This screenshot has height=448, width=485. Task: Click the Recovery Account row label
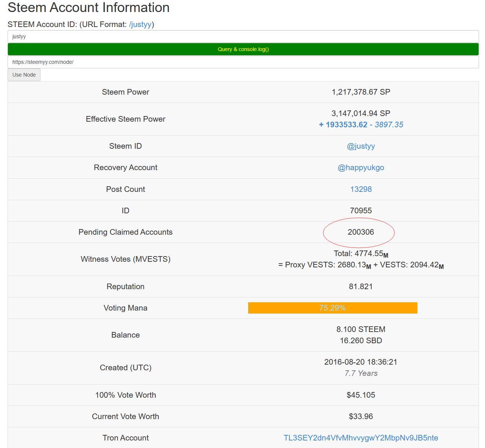click(x=125, y=167)
